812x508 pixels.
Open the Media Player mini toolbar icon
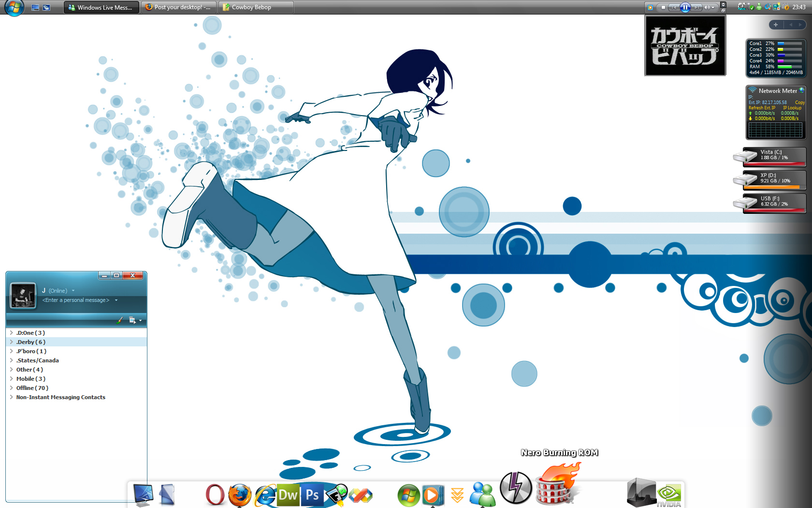(x=650, y=7)
